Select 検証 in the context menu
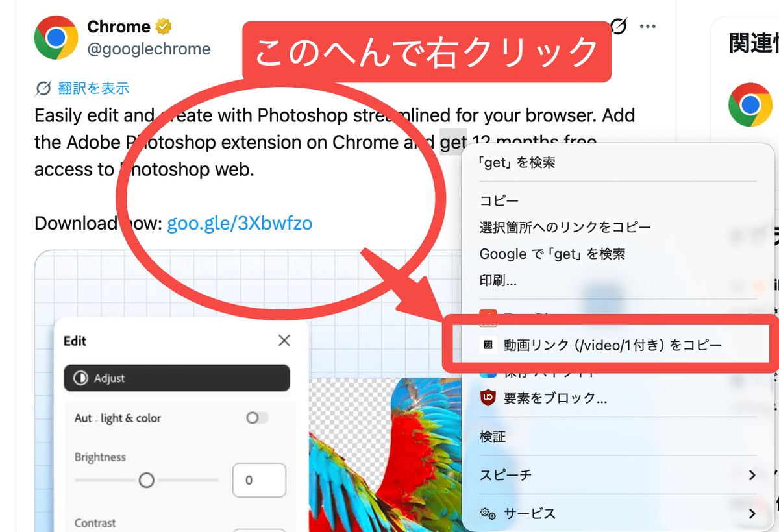779x532 pixels. (493, 437)
